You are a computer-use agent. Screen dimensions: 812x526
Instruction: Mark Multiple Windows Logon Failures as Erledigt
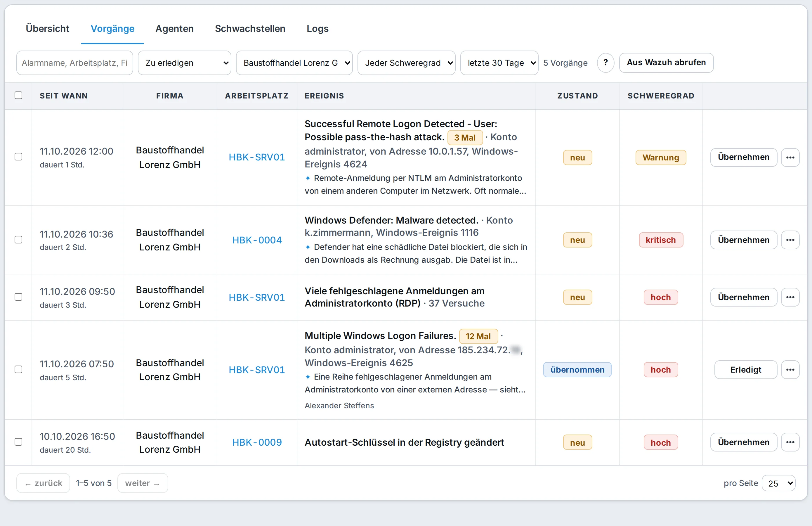(x=745, y=370)
